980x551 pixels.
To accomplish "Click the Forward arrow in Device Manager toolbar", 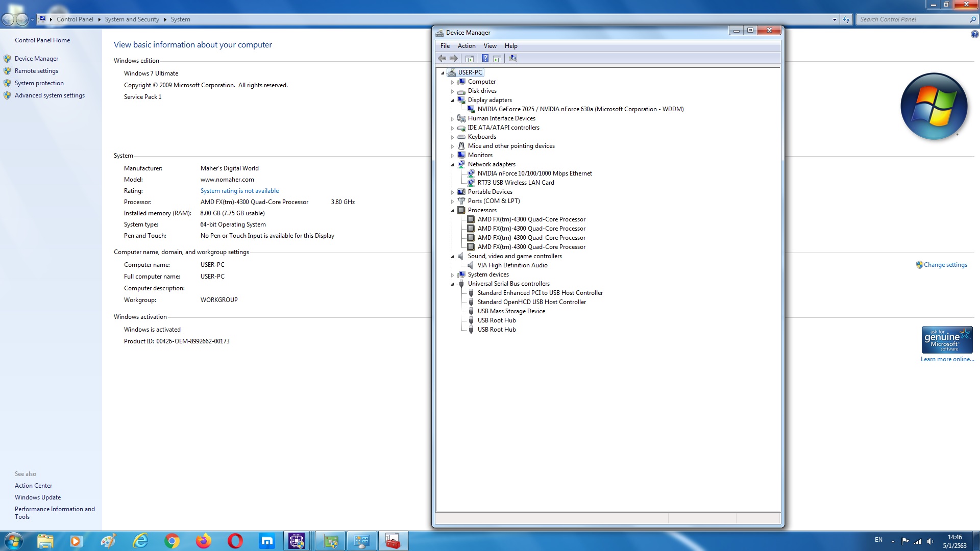I will pos(454,59).
